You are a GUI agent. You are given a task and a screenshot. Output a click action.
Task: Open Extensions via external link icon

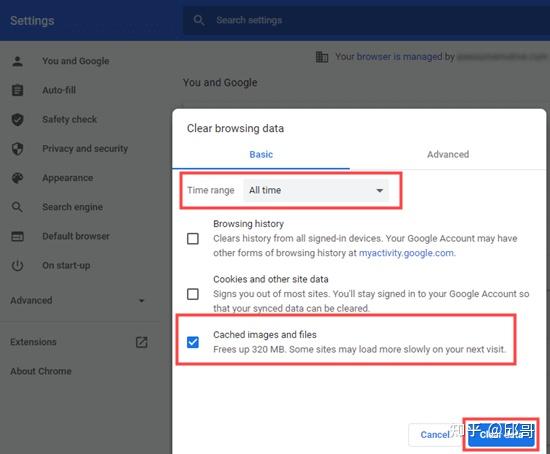click(142, 342)
